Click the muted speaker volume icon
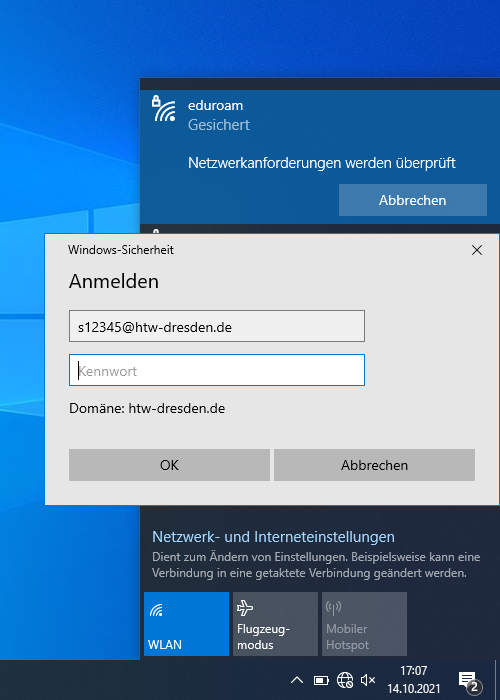 368,680
